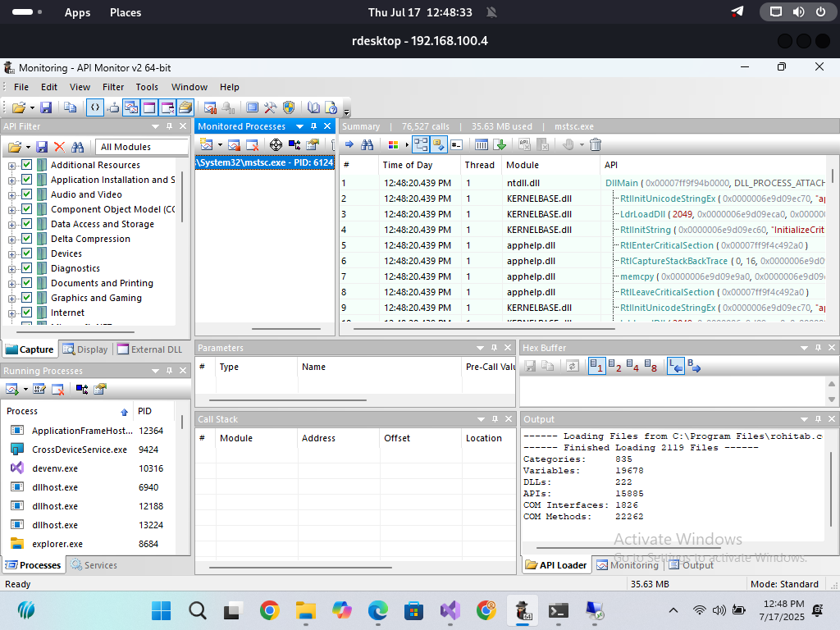Open the All Modules dropdown

click(139, 147)
